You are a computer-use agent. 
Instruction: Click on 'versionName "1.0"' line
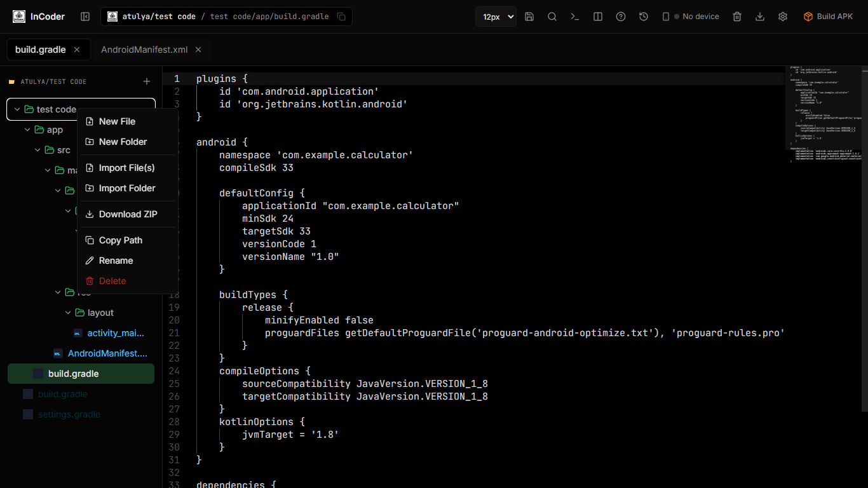coord(290,257)
